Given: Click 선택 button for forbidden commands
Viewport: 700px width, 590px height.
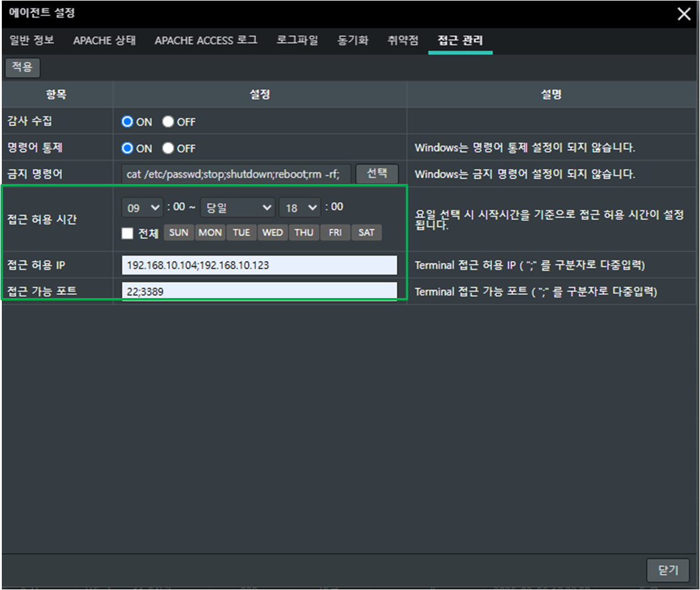Looking at the screenshot, I should tap(377, 174).
